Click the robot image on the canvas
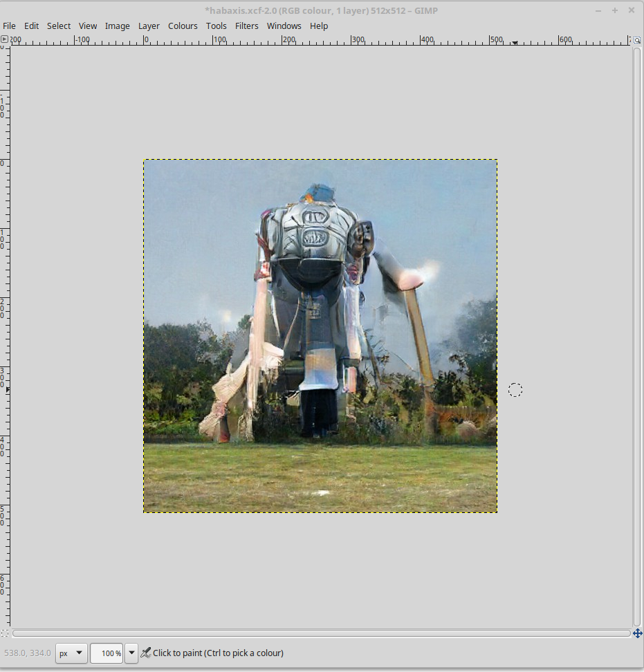Screen dimensions: 644x672 tap(320, 336)
